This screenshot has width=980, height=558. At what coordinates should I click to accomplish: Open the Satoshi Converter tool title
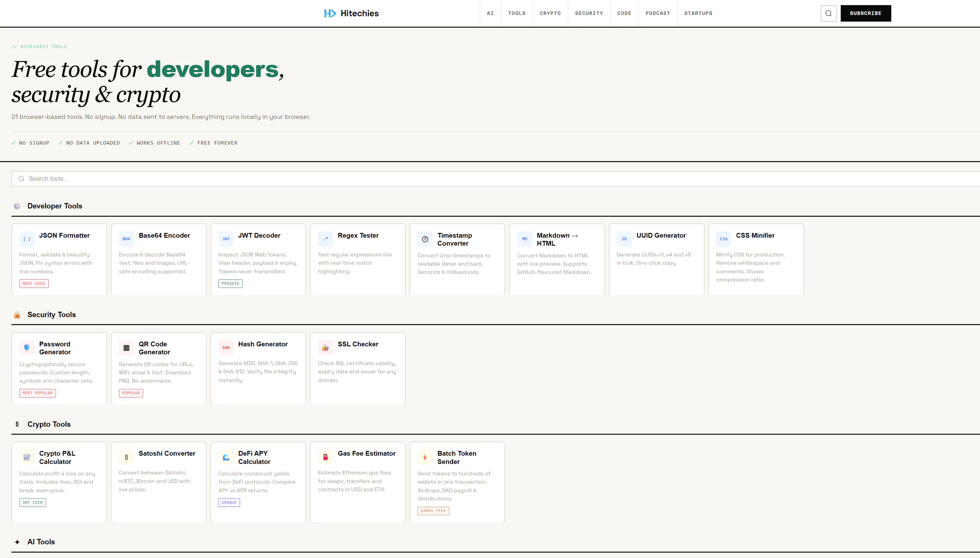tap(167, 453)
